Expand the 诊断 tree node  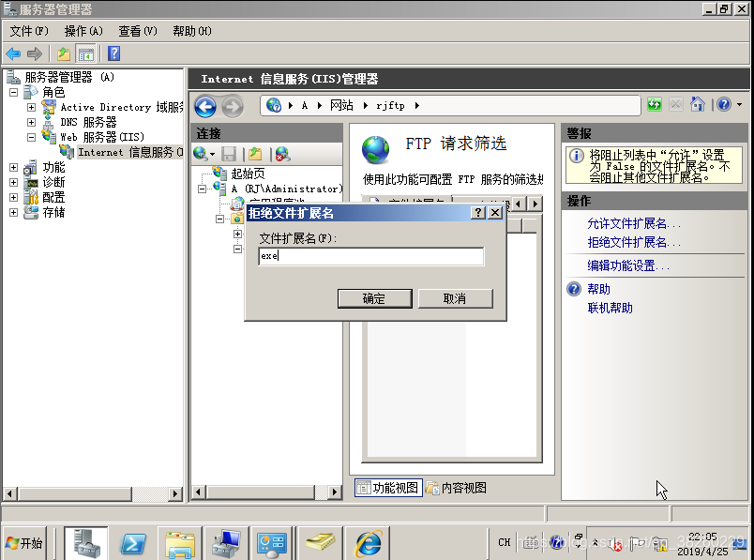[x=13, y=182]
